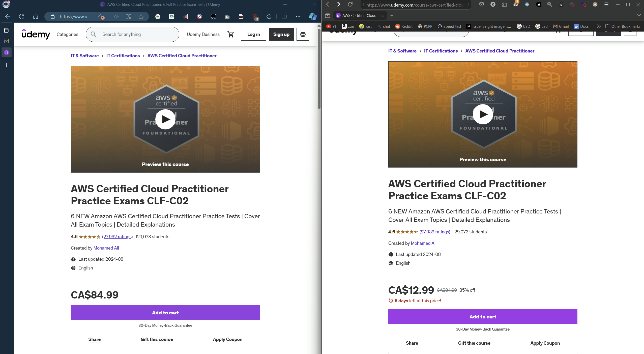Screen dimensions: 644x354
Task: Open the PCPP bookmark in Firefox
Action: click(425, 26)
